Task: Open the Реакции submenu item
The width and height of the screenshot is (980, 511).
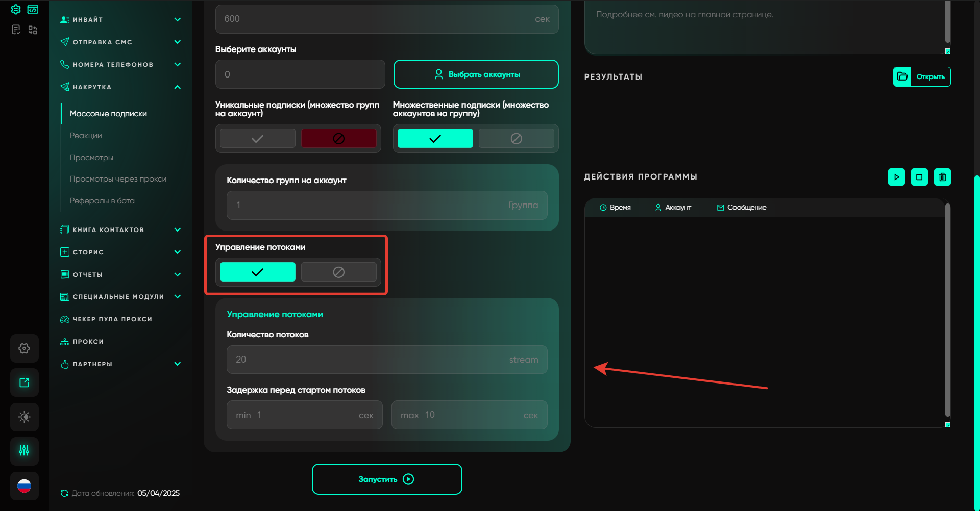Action: point(86,136)
